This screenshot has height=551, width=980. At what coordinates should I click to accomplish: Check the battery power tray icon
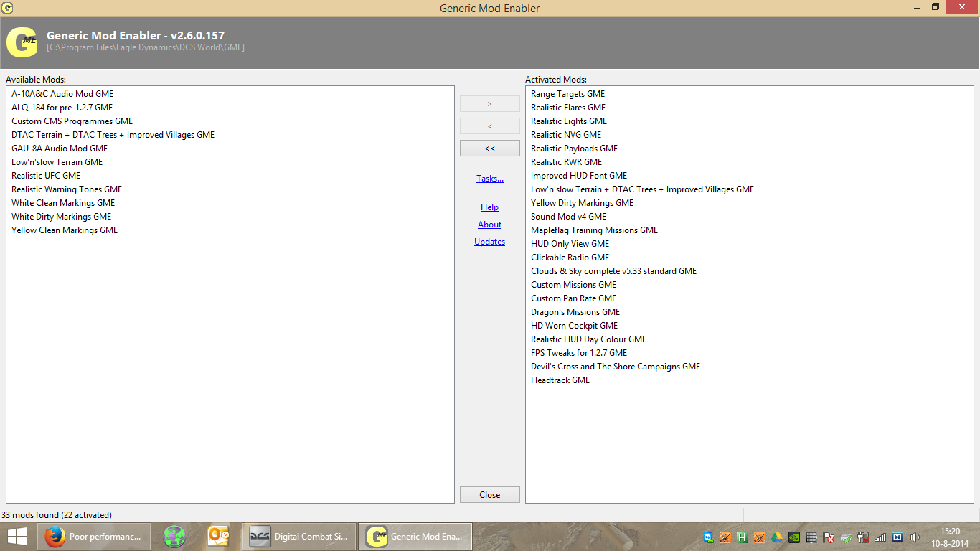(x=863, y=537)
